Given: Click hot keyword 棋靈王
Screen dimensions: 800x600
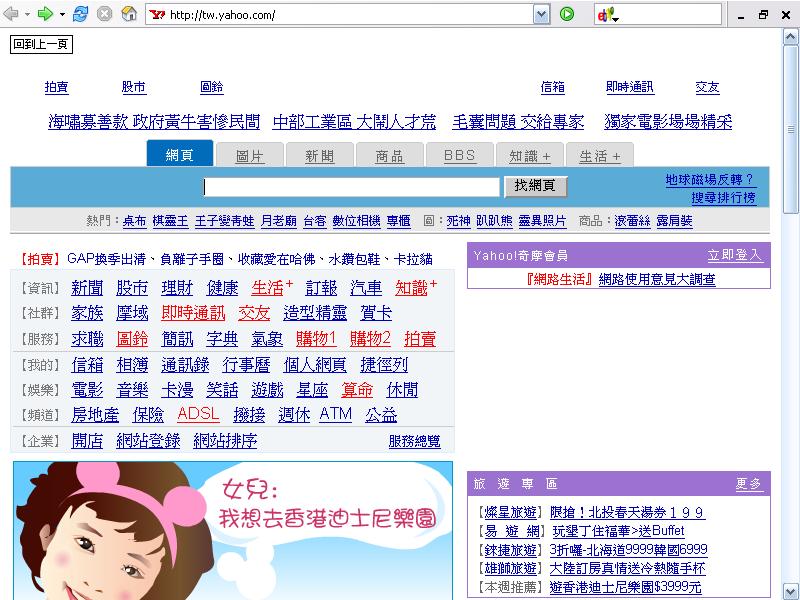Looking at the screenshot, I should tap(170, 221).
